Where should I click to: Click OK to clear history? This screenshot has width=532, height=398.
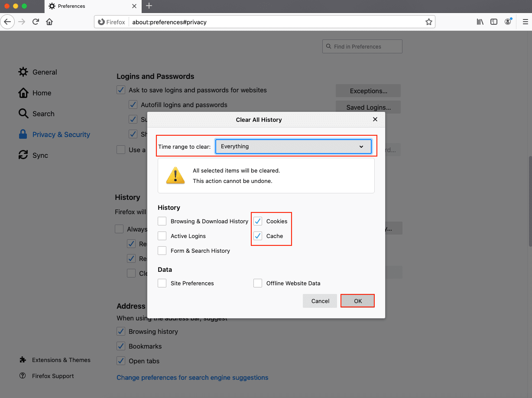click(x=357, y=301)
